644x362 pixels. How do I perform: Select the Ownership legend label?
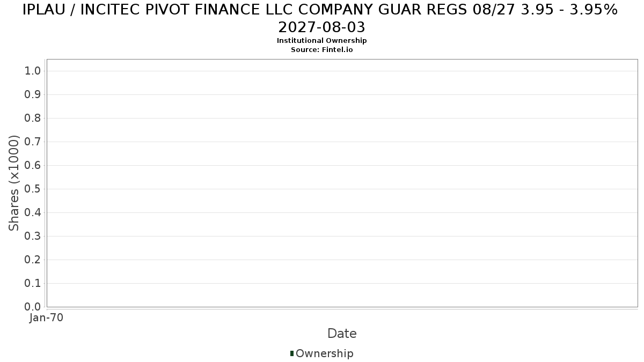(x=324, y=353)
